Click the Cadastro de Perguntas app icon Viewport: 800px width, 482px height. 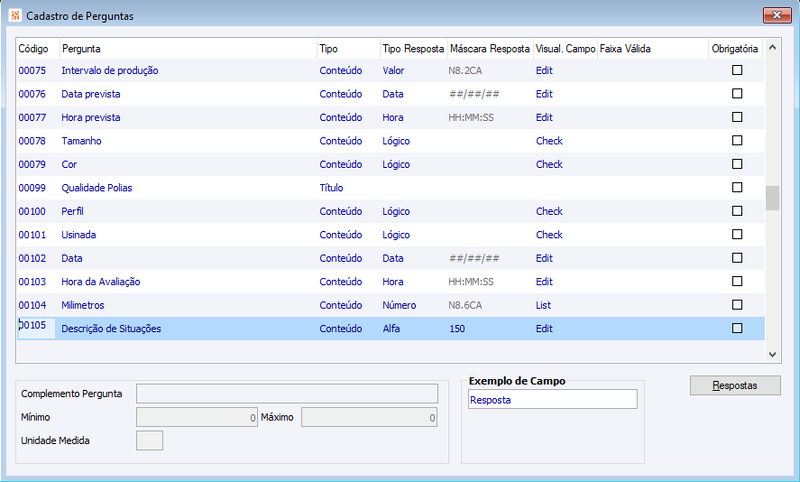[x=15, y=15]
